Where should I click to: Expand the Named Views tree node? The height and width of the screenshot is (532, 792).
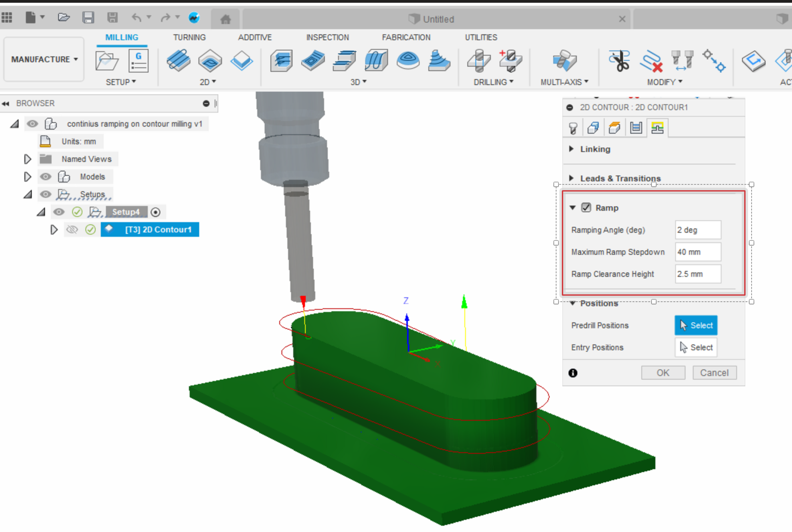click(x=27, y=159)
